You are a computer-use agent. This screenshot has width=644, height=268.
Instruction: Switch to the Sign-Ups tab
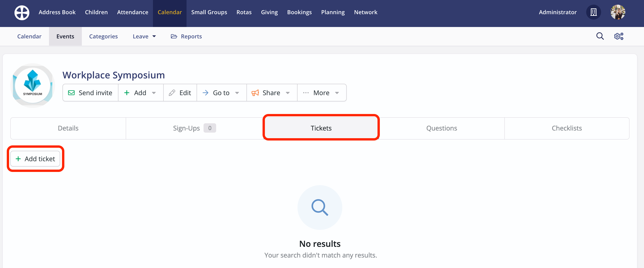click(194, 128)
